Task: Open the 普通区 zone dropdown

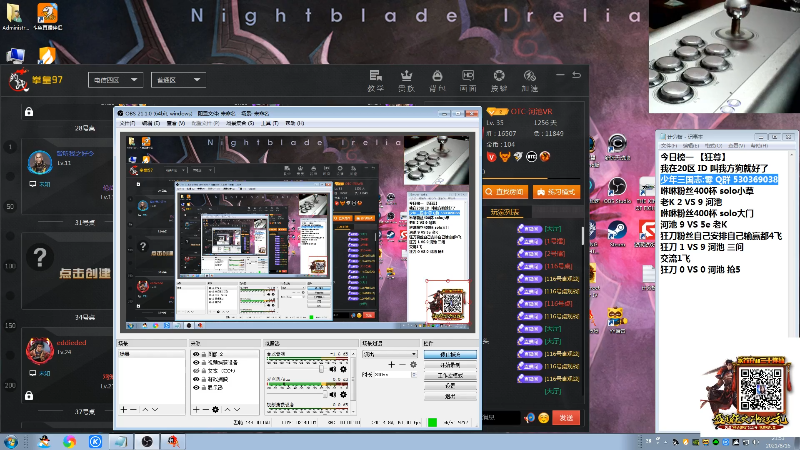Action: point(179,80)
